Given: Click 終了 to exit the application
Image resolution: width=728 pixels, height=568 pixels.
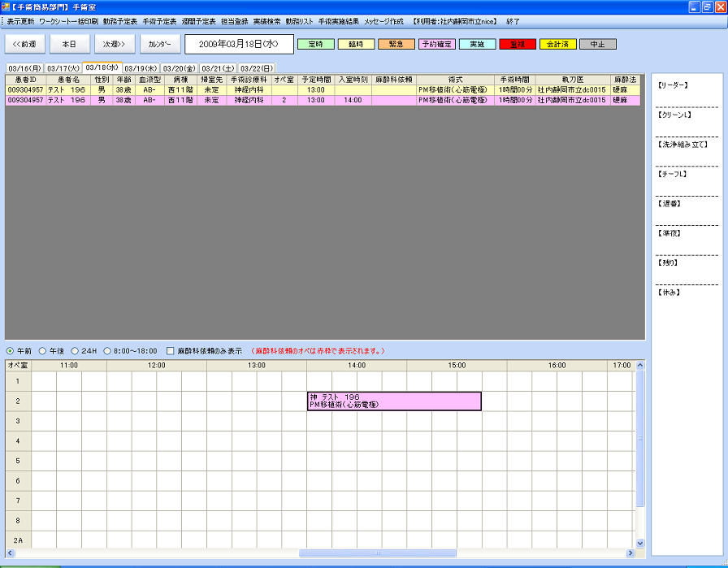Looking at the screenshot, I should coord(513,21).
